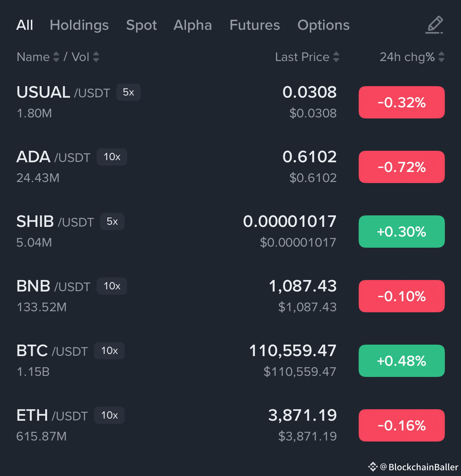Tap USUAL's -0.32% change badge

pyautogui.click(x=401, y=102)
